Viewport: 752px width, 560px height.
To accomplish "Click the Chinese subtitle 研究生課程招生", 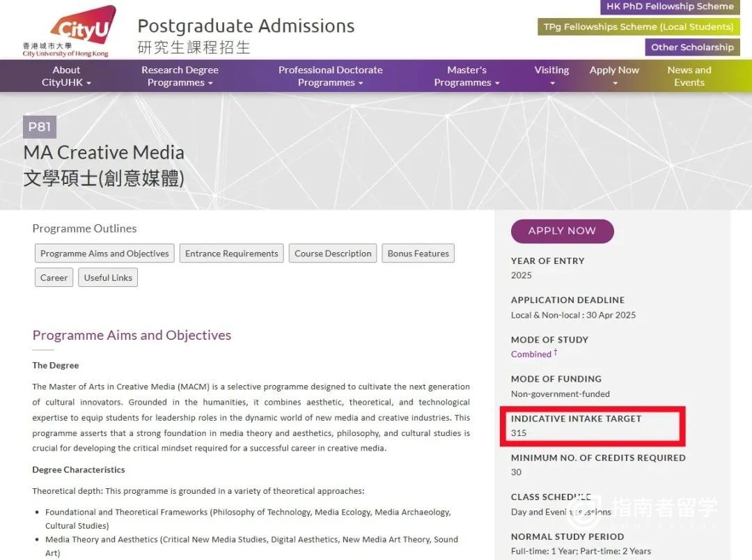I will 194,47.
